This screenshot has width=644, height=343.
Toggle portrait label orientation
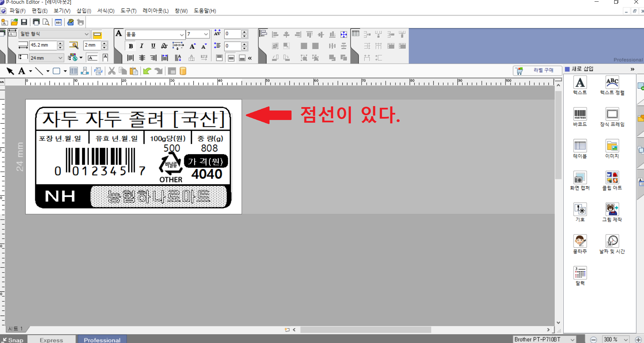click(105, 58)
